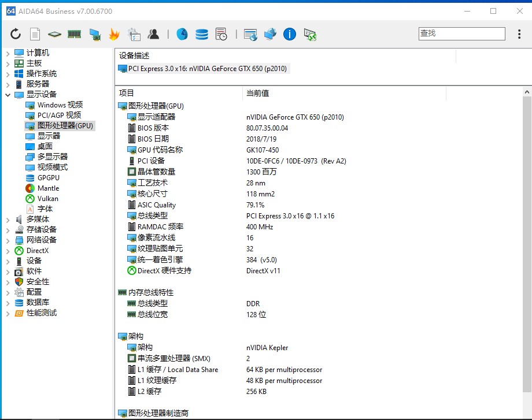Open the report wizard gear icon
This screenshot has width=532, height=420.
(x=134, y=34)
